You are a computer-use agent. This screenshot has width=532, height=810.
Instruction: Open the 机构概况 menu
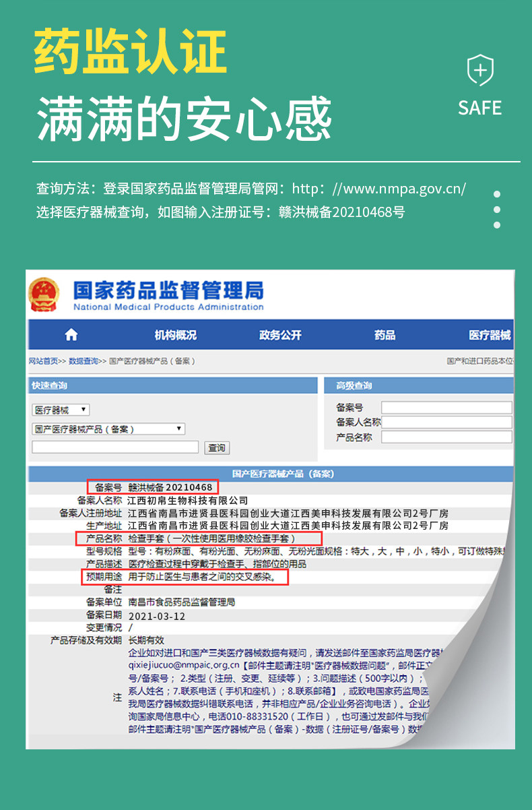click(x=175, y=335)
